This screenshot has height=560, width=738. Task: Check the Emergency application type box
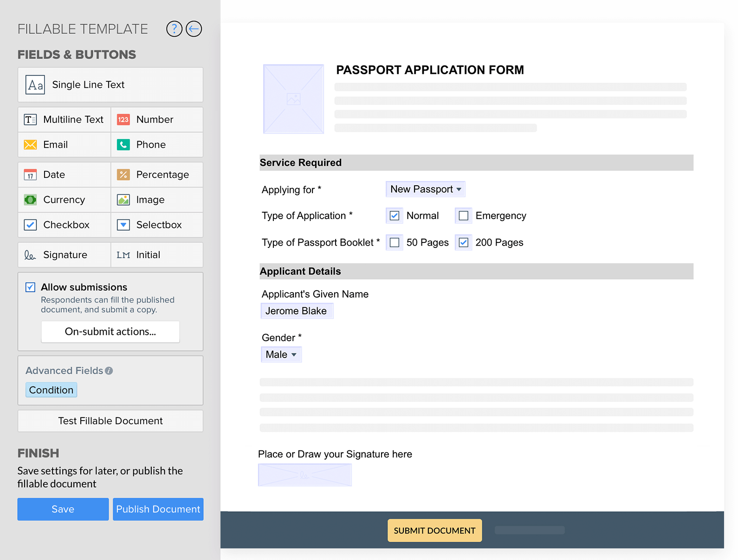pyautogui.click(x=463, y=216)
